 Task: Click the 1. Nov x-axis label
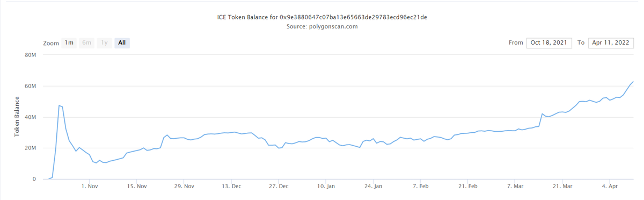click(89, 186)
